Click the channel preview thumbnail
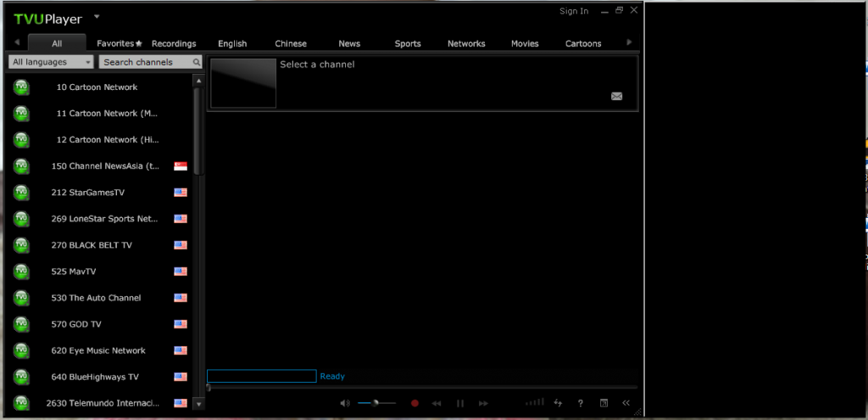 tap(243, 83)
